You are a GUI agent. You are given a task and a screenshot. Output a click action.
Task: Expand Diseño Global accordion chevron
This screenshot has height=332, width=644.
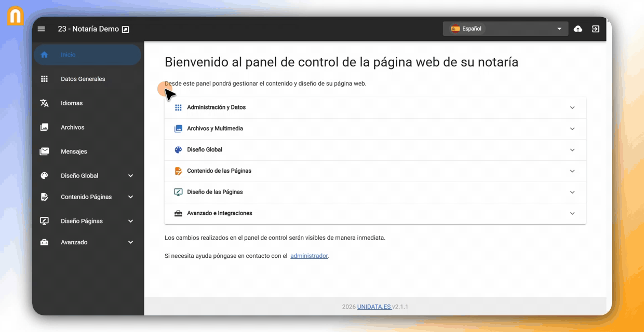[x=572, y=150]
